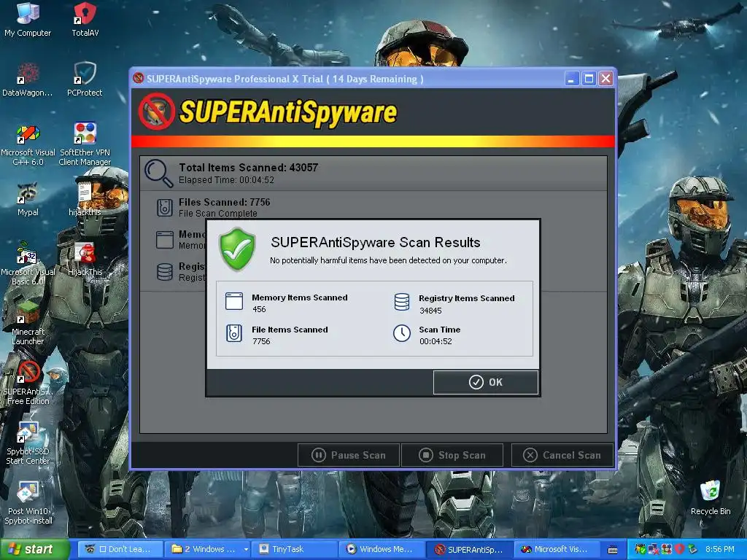Open SoftEther VPN Client Manager shortcut
The height and width of the screenshot is (560, 747).
[x=85, y=144]
